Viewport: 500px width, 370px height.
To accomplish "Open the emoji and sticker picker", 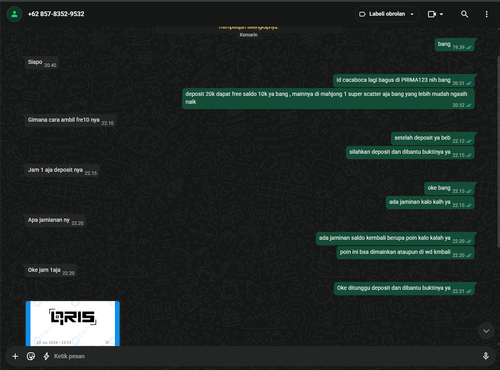I will pyautogui.click(x=31, y=356).
